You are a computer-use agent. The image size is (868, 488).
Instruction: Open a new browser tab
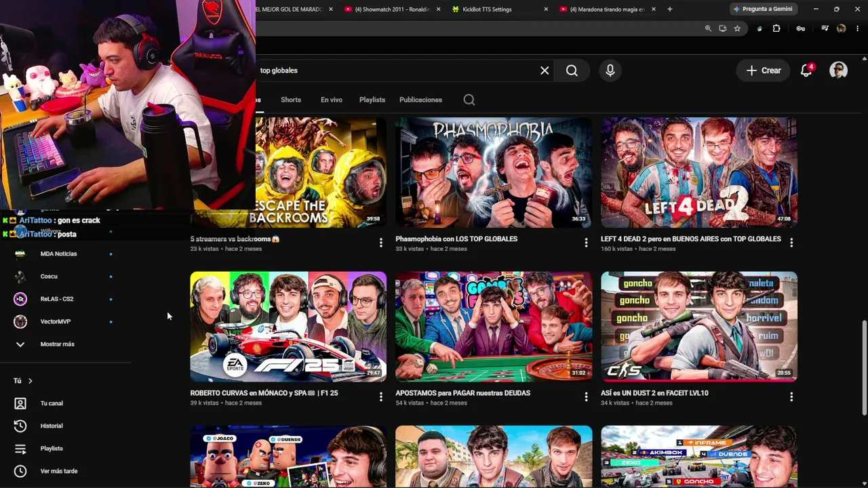pyautogui.click(x=670, y=9)
